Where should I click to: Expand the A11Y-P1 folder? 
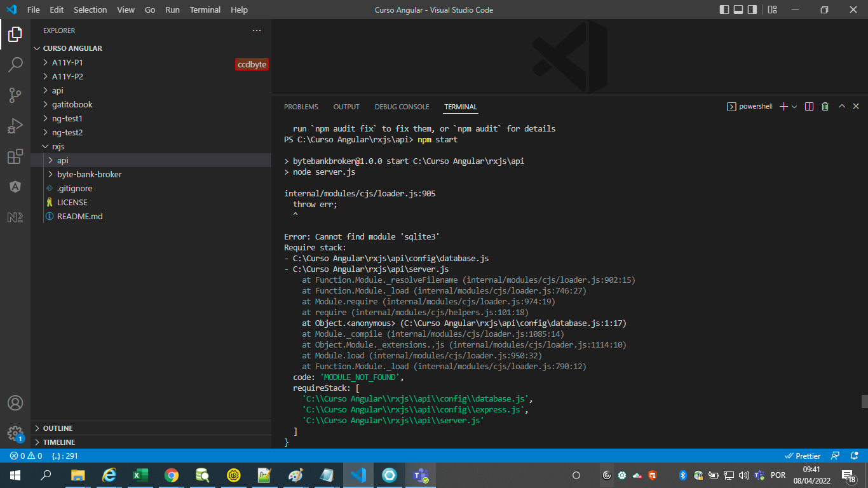(151, 62)
